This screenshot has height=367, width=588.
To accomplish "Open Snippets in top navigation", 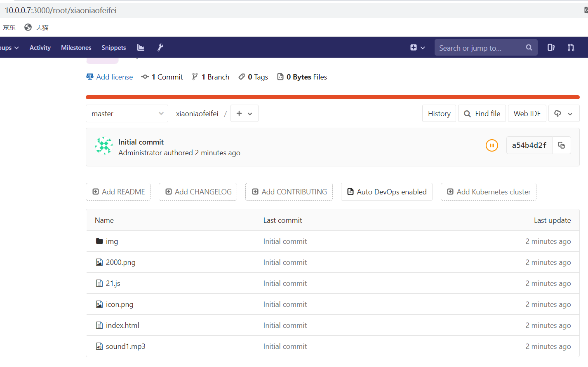I will [113, 48].
